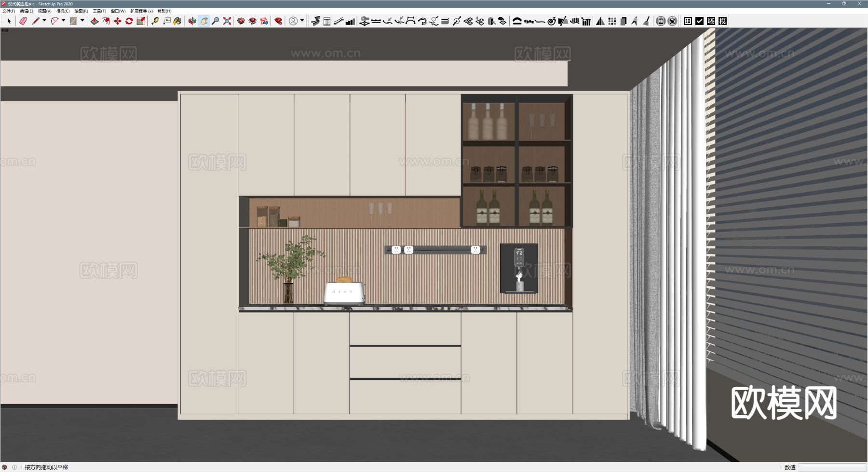Screen dimensions: 868x472
Task: Open the 扩展程序 (x) menu
Action: pos(141,11)
